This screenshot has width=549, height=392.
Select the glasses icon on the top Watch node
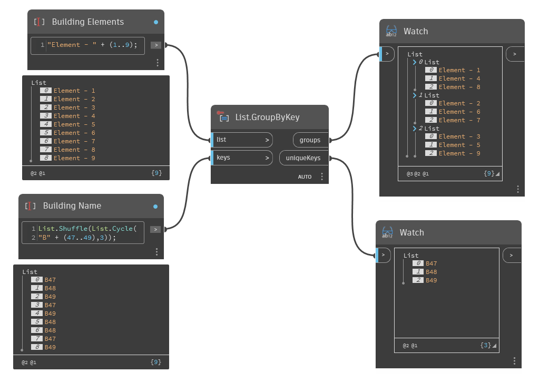click(390, 31)
